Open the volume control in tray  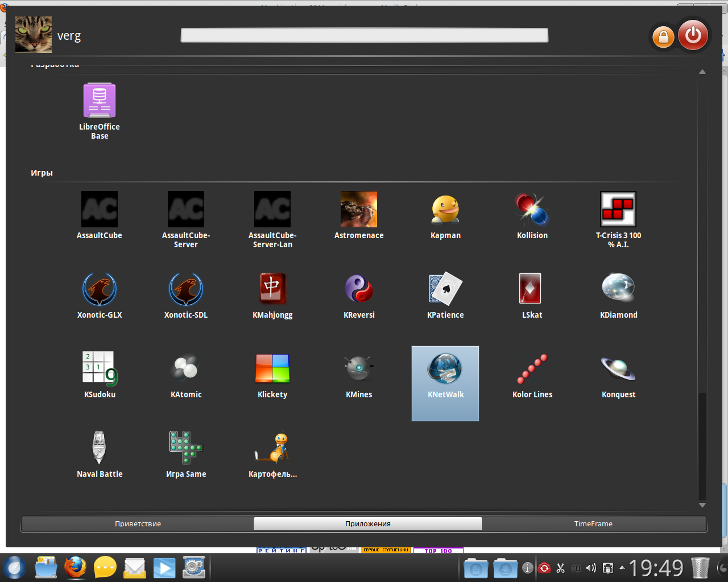pyautogui.click(x=591, y=568)
